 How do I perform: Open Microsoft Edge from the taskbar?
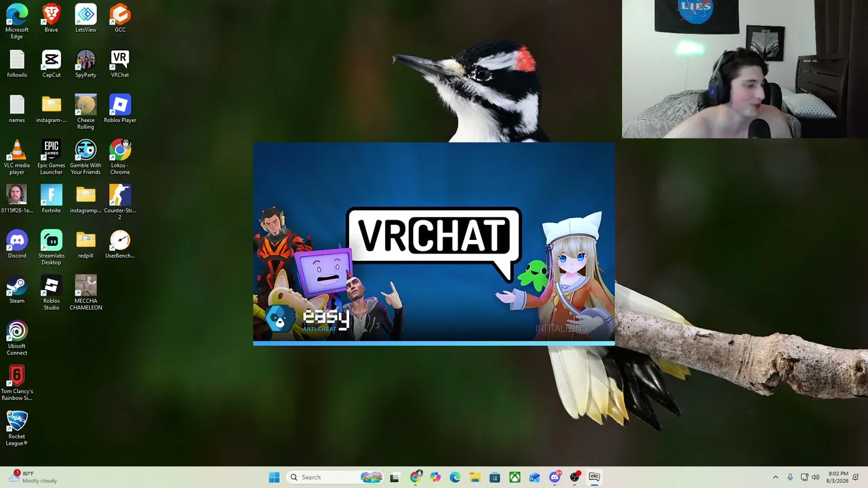[x=455, y=477]
